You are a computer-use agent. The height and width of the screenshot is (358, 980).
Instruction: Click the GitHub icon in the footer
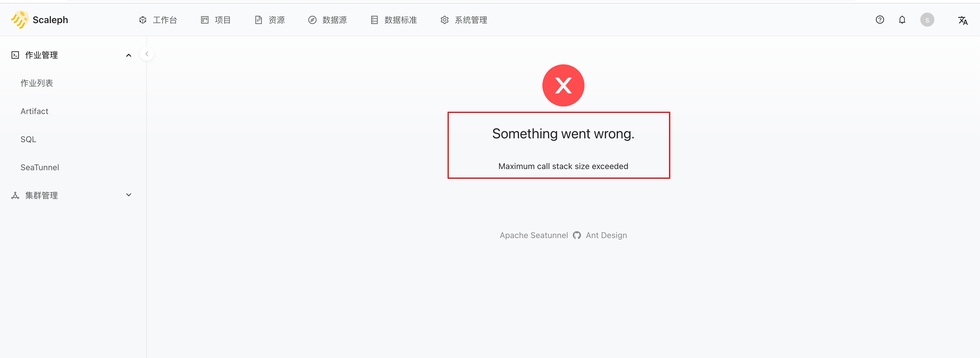coord(577,235)
